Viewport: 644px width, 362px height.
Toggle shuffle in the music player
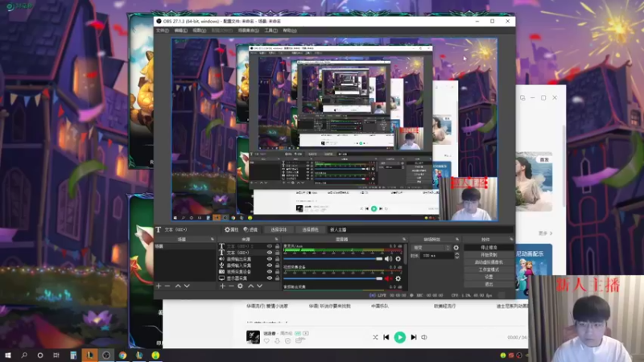pyautogui.click(x=375, y=337)
